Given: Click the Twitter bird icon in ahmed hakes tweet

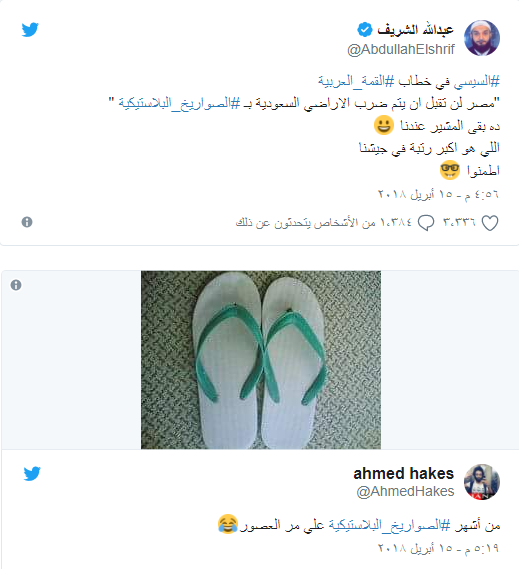Looking at the screenshot, I should [32, 474].
